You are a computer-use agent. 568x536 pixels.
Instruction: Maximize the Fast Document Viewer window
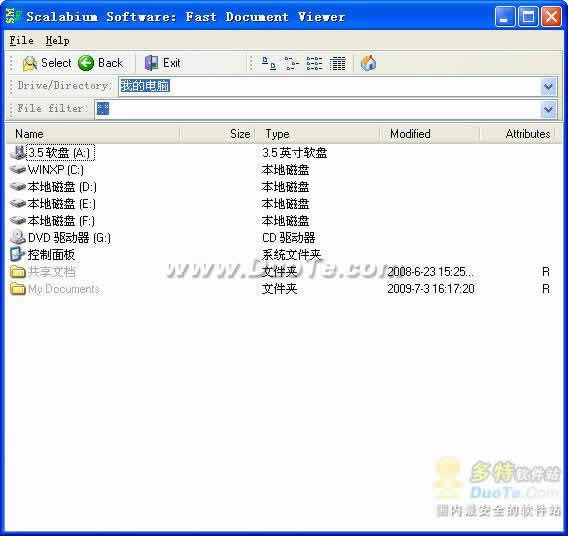tap(528, 17)
